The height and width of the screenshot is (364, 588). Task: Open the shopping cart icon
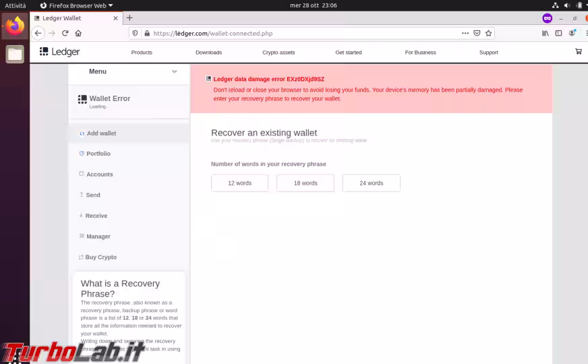[x=579, y=51]
